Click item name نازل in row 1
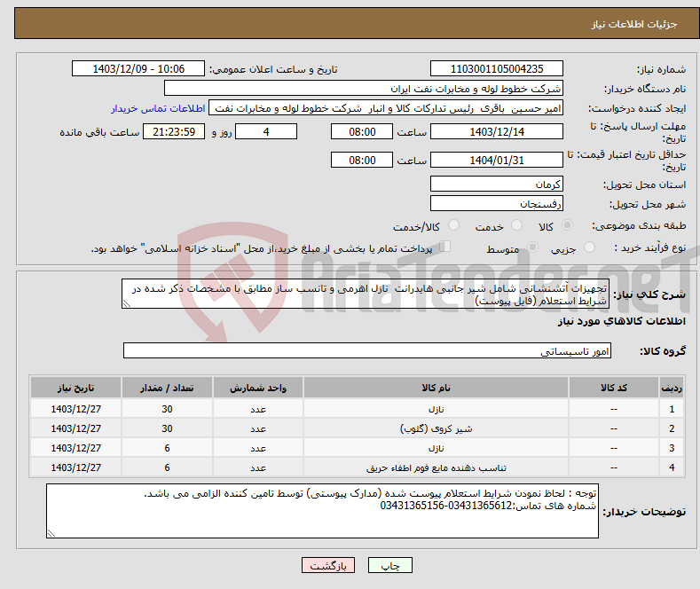Image resolution: width=700 pixels, height=589 pixels. 437,409
